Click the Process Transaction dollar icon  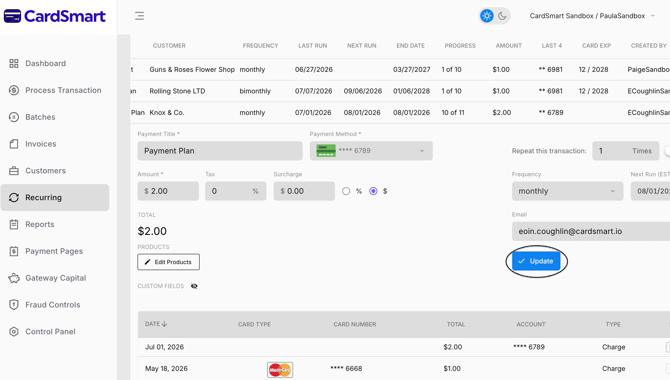point(14,90)
